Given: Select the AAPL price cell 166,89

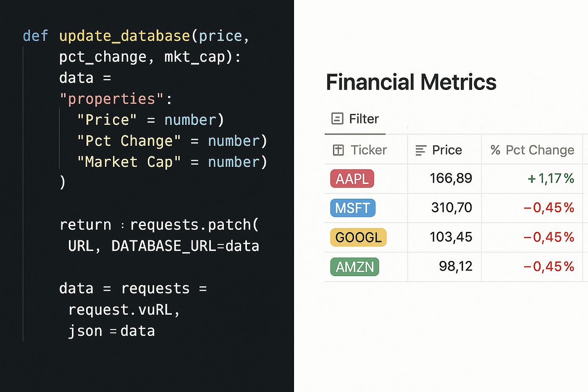Looking at the screenshot, I should (451, 179).
